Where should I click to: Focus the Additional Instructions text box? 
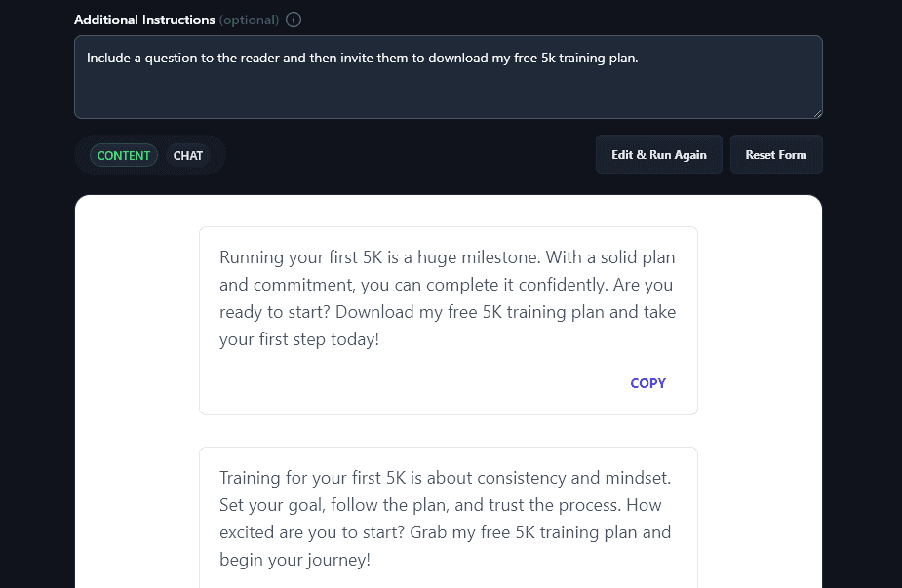point(448,88)
